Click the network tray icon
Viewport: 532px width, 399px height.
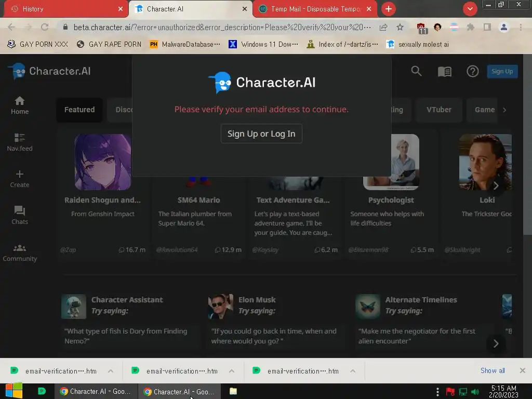(463, 392)
